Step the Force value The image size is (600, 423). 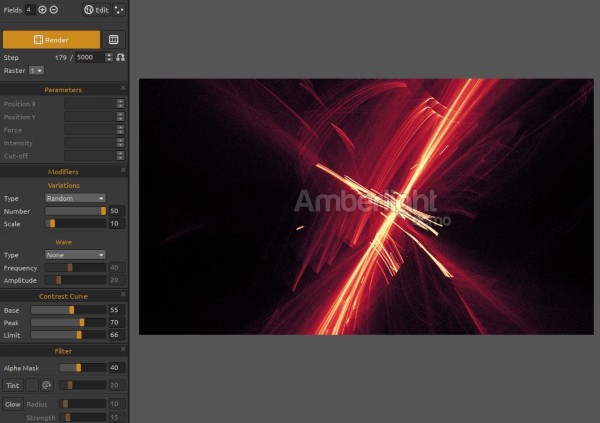pyautogui.click(x=121, y=130)
